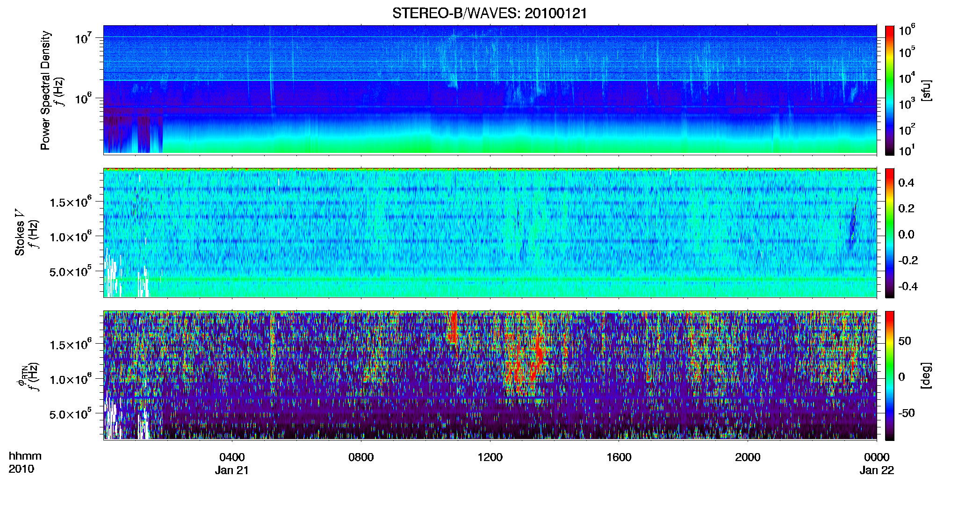This screenshot has height=505, width=980.
Task: Click the Power Spectral Density spectrogram panel
Action: pyautogui.click(x=490, y=89)
